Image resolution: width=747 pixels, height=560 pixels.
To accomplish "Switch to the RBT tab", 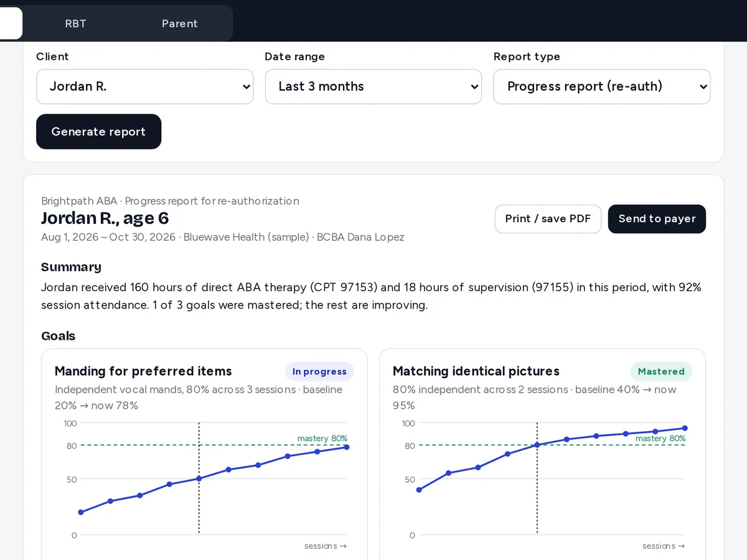I will tap(75, 24).
